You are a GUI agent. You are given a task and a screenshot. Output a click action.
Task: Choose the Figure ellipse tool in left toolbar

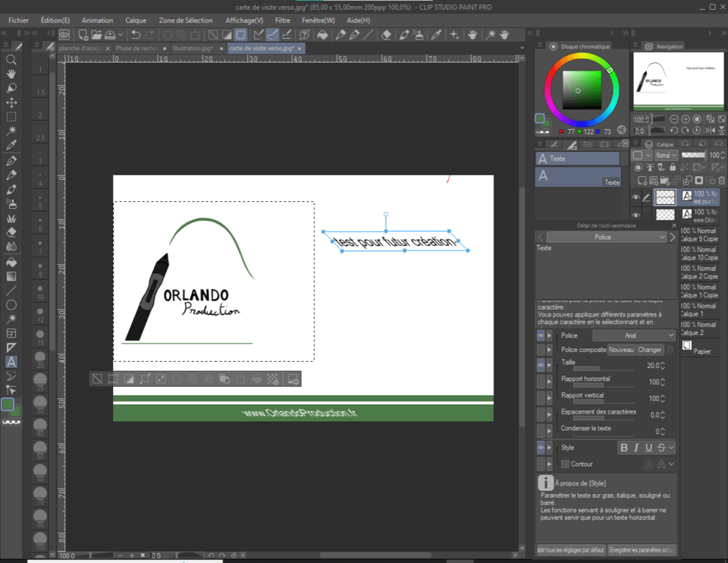pos(11,305)
